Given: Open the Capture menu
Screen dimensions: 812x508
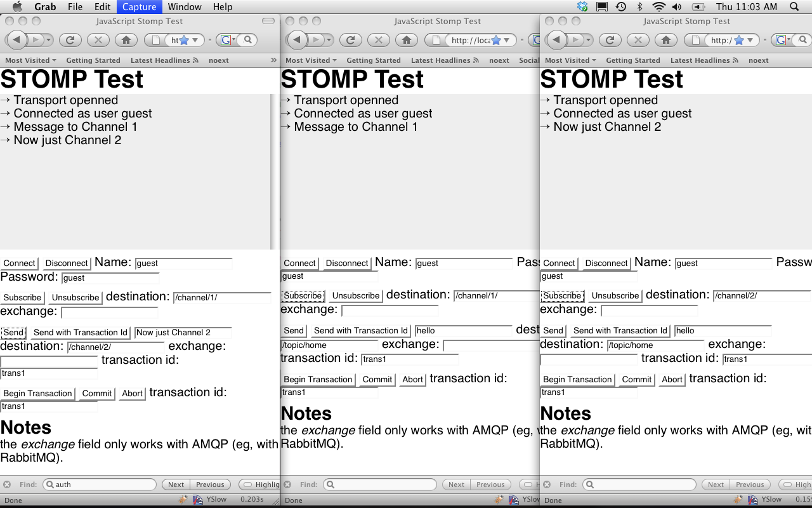Looking at the screenshot, I should 139,6.
